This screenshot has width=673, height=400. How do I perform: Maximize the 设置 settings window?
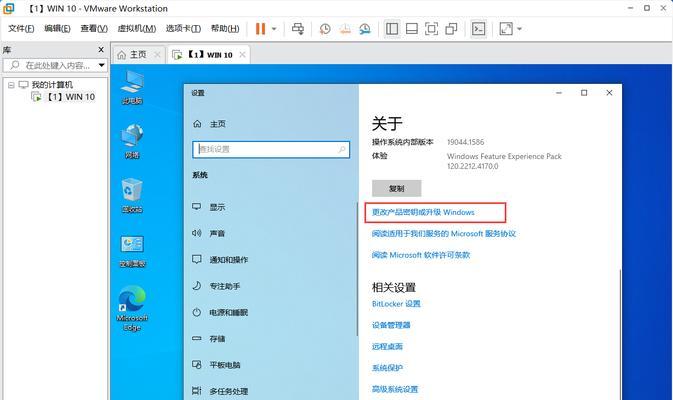(x=584, y=93)
